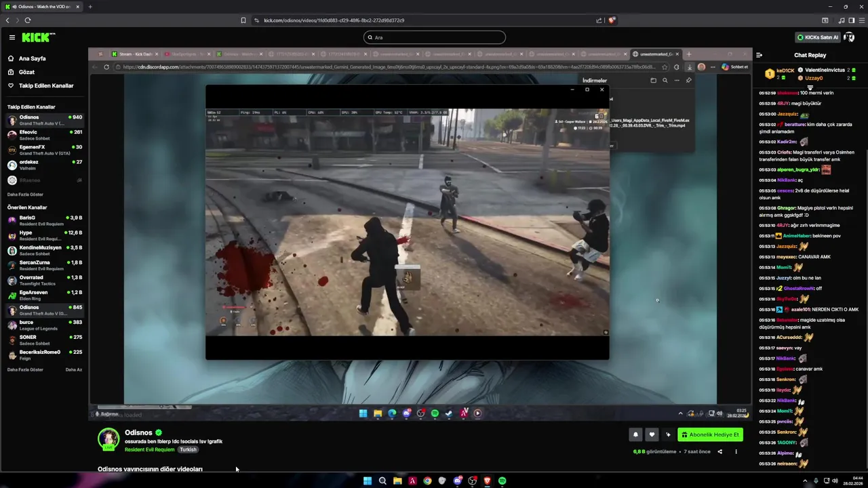Collapse the Chat Replay panel
The image size is (868, 488).
759,55
